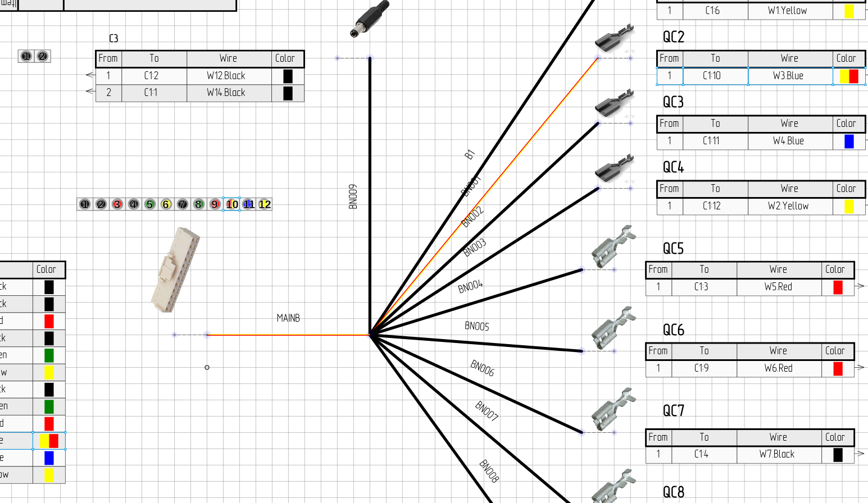
Task: Expand the arrow right of the QC5 table
Action: tap(861, 285)
